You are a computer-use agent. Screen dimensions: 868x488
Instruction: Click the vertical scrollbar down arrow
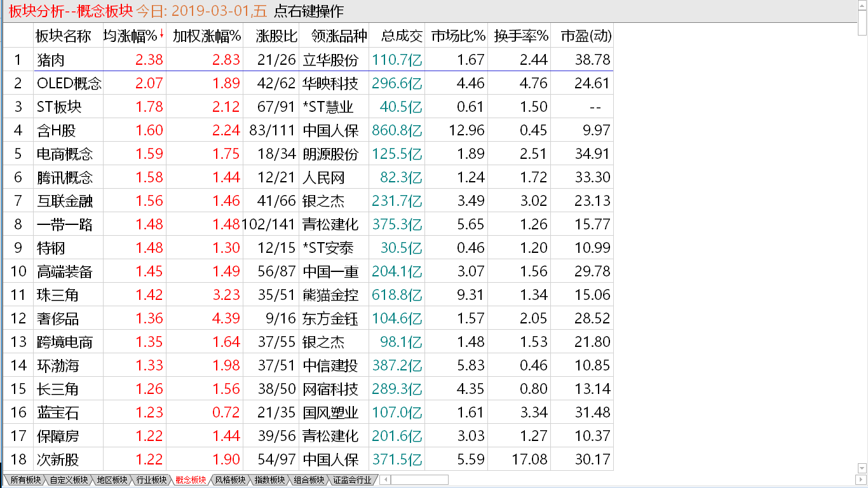click(862, 469)
